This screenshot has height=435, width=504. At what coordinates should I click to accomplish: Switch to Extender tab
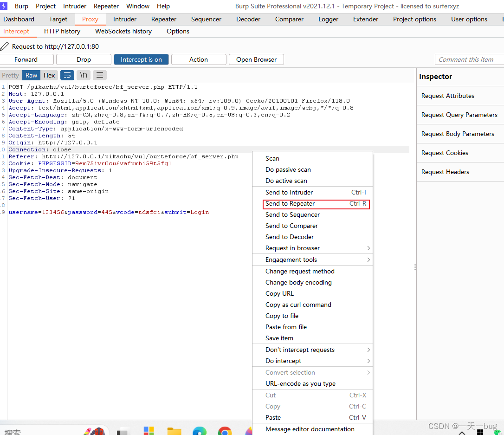click(x=365, y=19)
